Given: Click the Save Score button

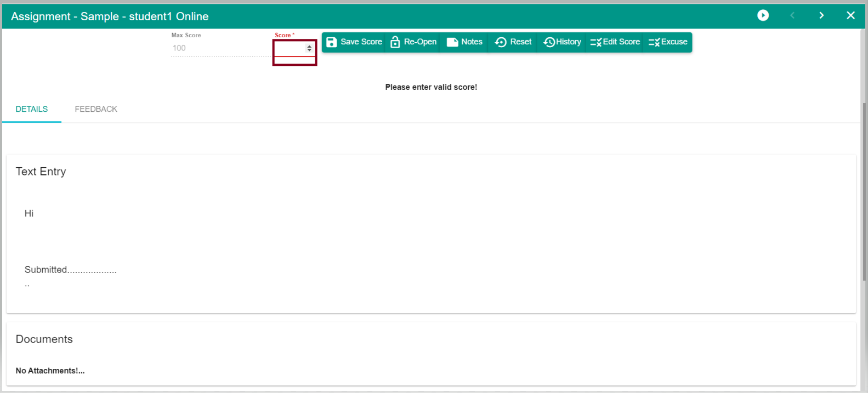Looking at the screenshot, I should 354,42.
